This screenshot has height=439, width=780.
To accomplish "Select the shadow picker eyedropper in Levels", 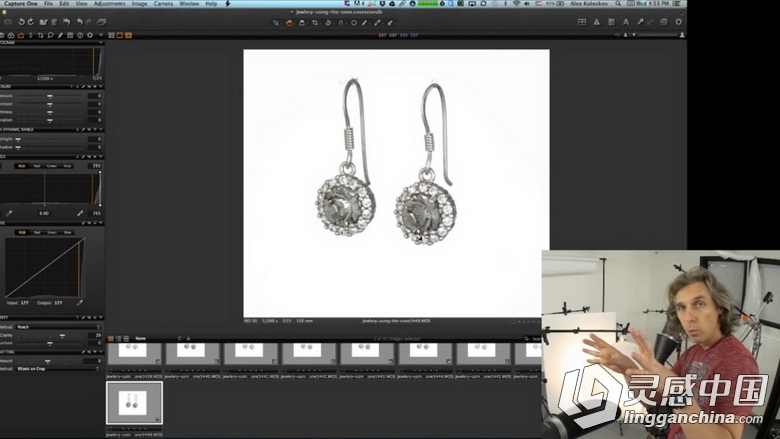I will [x=9, y=213].
